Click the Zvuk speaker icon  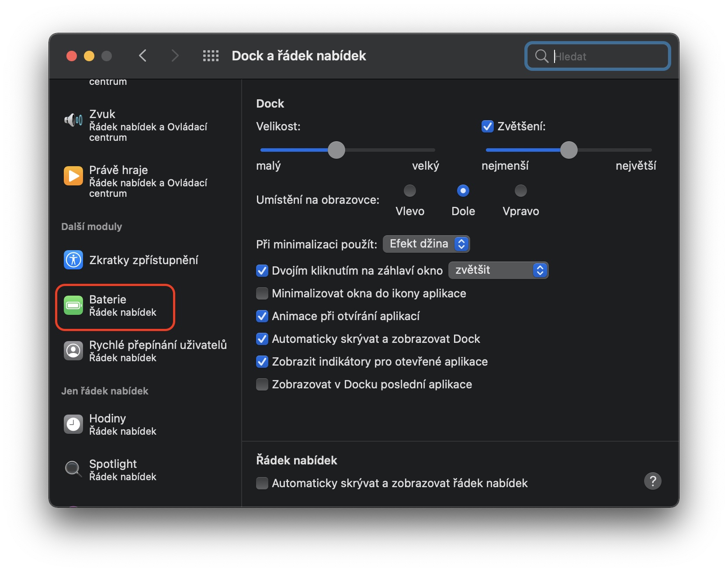point(73,119)
